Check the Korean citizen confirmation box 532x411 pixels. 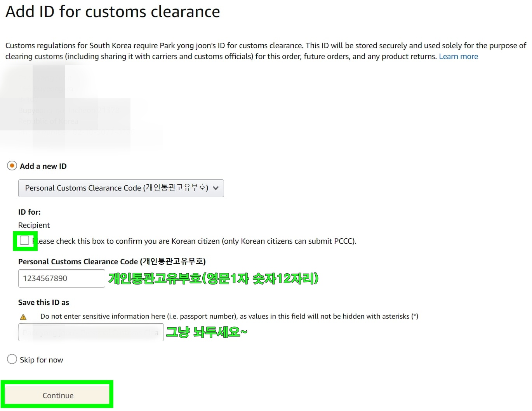point(24,241)
